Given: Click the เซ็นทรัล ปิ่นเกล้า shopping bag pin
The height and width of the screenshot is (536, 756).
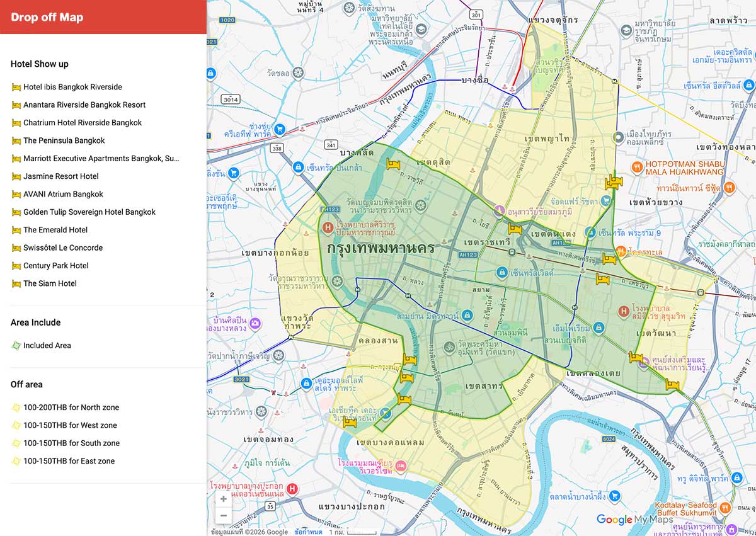Looking at the screenshot, I should tap(298, 168).
